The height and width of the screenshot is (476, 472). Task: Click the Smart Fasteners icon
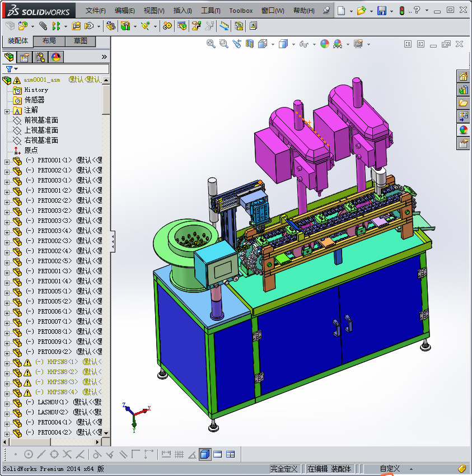click(76, 26)
